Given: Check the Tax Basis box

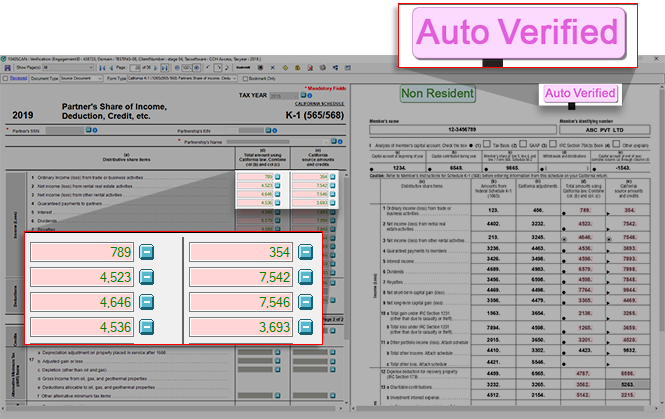Looking at the screenshot, I should coord(487,144).
